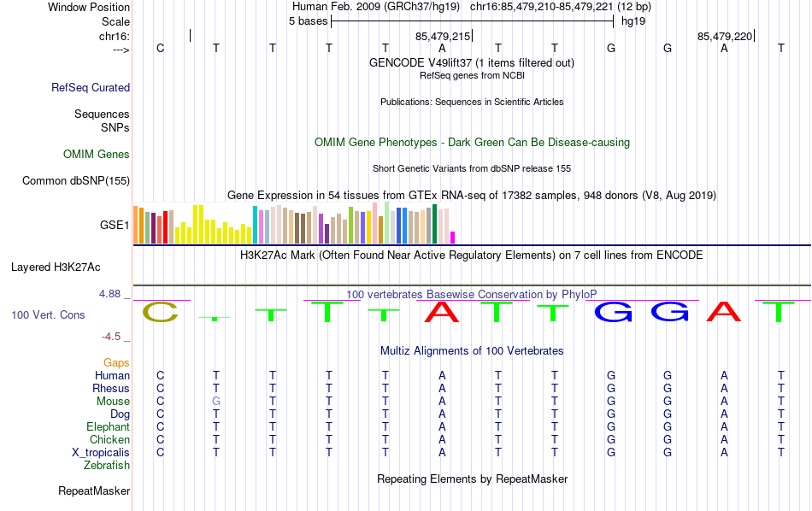Click the Human Feb. 2009 (GRCh37/hg19) text
The height and width of the screenshot is (511, 812).
point(376,7)
